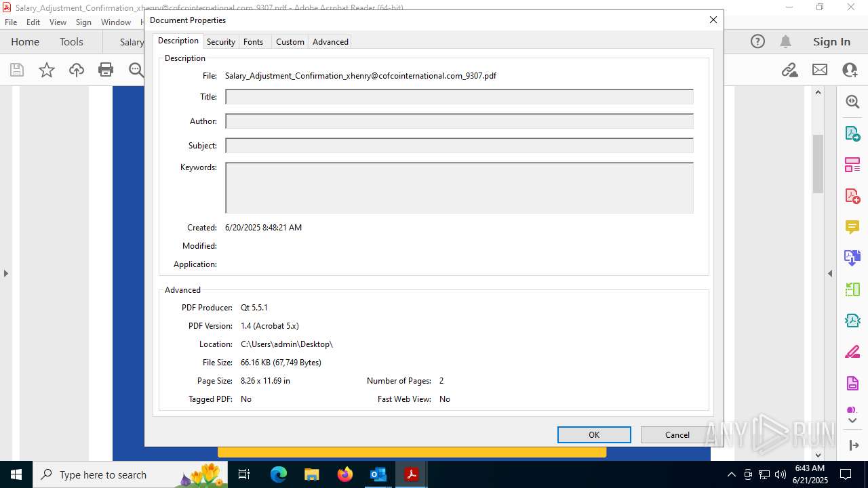Click the upload to cloud icon
The image size is (868, 488).
[77, 69]
